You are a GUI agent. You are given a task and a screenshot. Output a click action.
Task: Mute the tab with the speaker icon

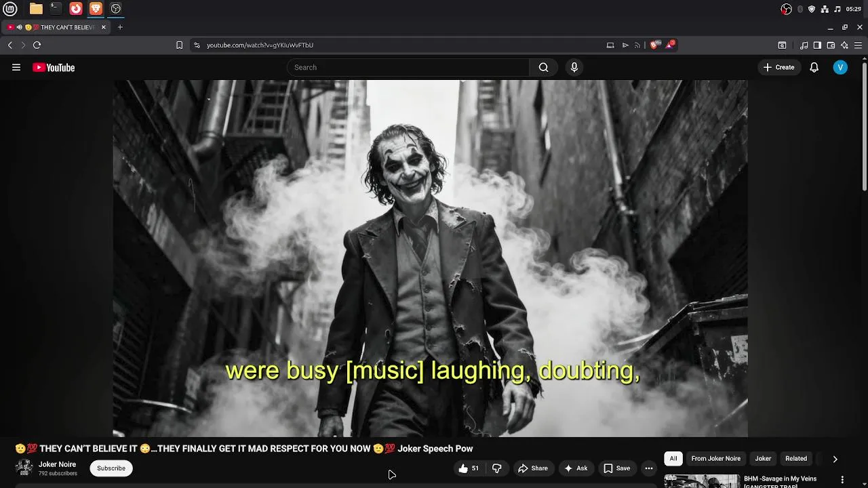point(19,27)
